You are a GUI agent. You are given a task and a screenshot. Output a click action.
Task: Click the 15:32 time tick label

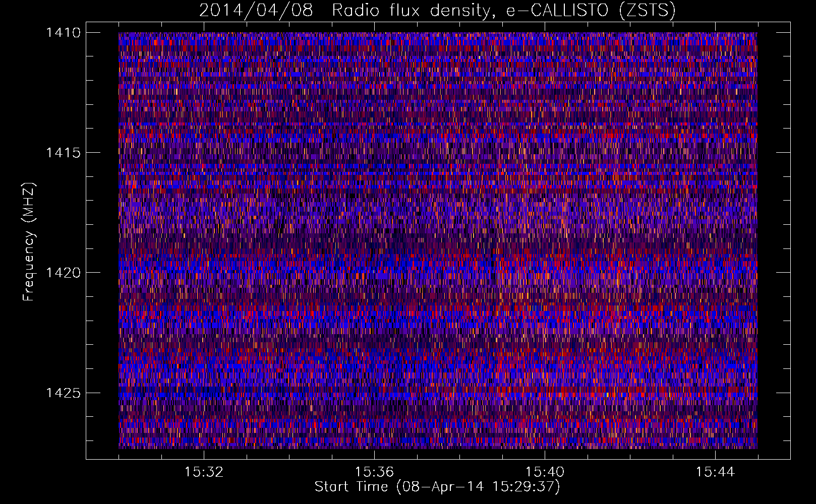(x=204, y=472)
